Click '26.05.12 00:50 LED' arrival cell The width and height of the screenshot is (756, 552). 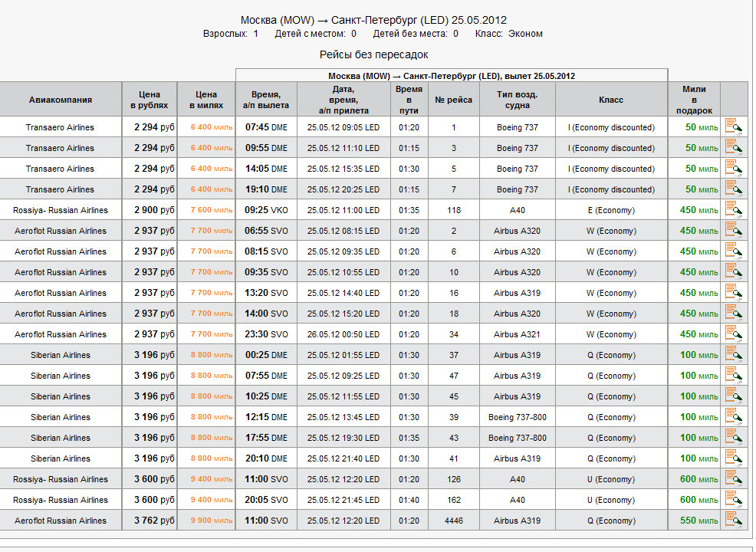click(x=343, y=334)
